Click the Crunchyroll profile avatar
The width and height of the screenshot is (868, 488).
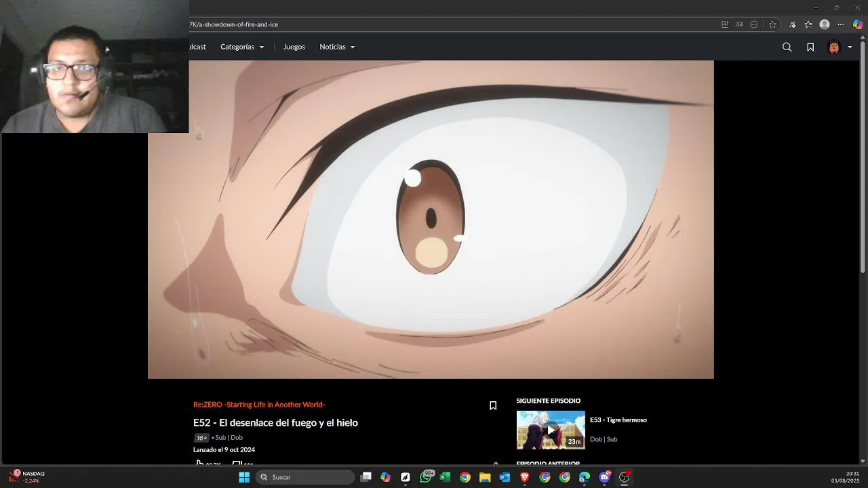click(834, 47)
